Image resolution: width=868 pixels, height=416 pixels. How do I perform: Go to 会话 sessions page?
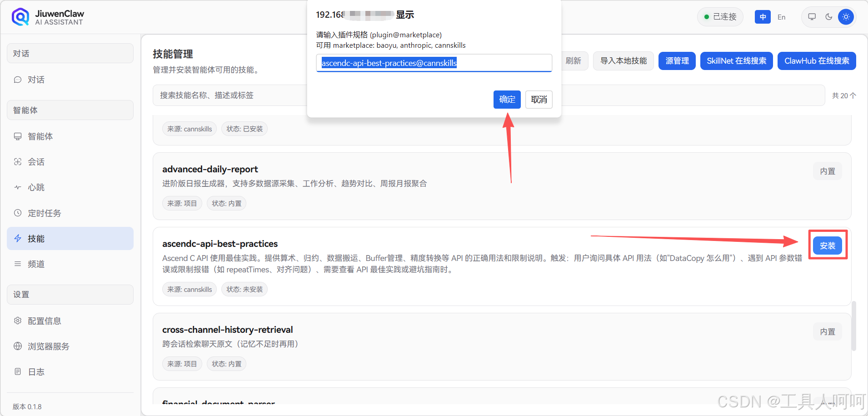tap(70, 162)
